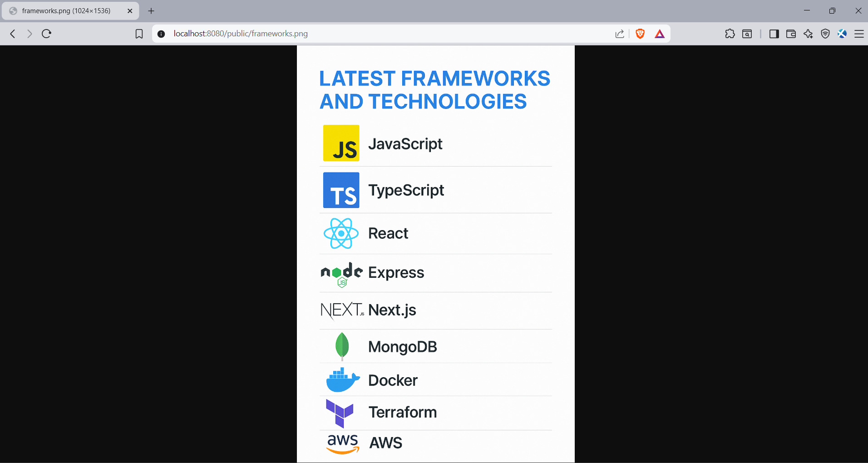Click the "Next.js" label

click(392, 310)
